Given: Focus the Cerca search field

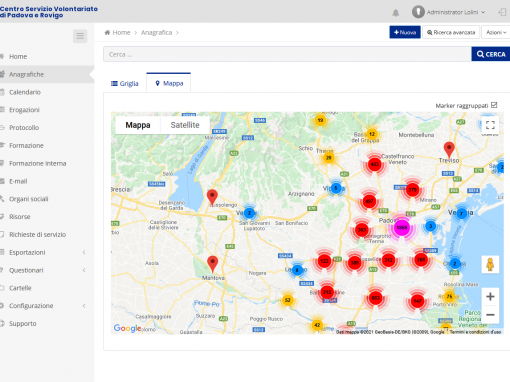Looking at the screenshot, I should click(287, 54).
